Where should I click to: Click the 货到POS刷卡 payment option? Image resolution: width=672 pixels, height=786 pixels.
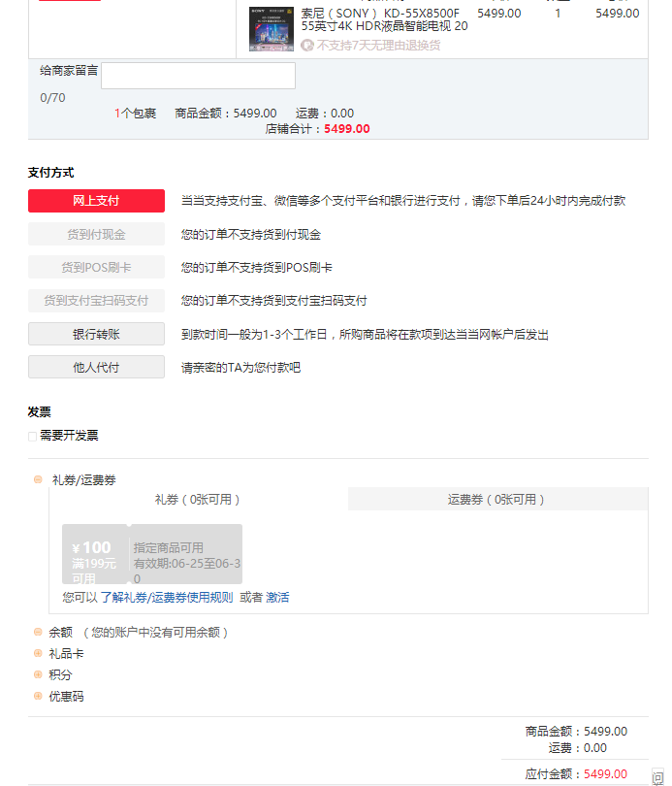tap(95, 267)
